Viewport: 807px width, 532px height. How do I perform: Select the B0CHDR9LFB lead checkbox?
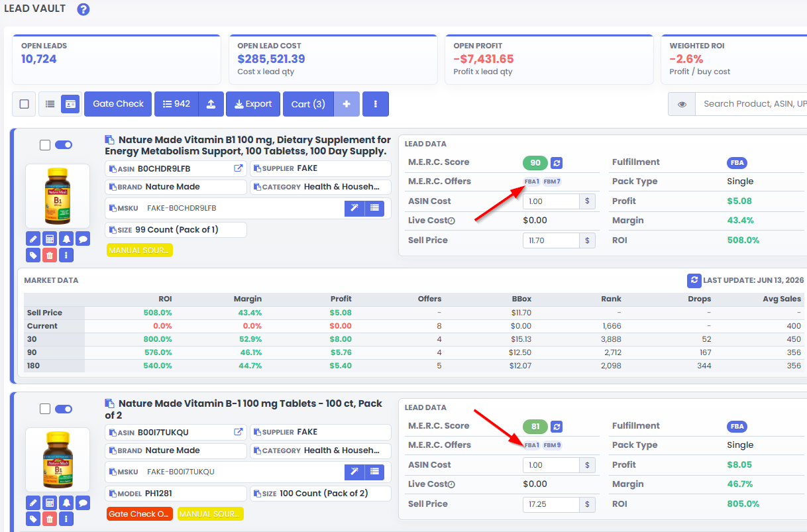(45, 145)
